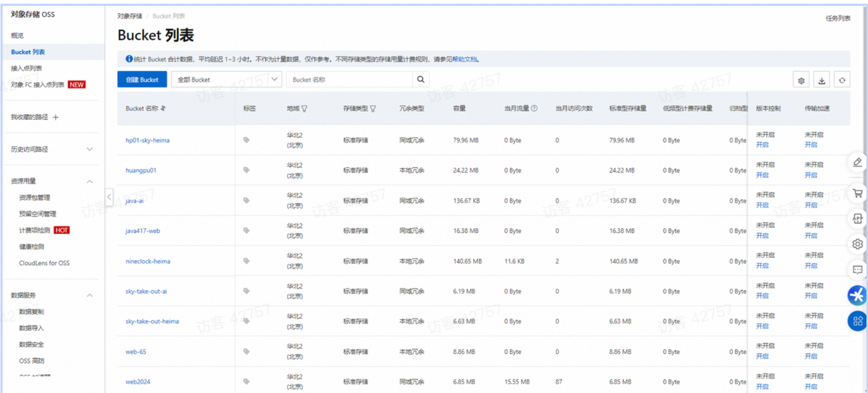Click the 创建 Bucket button

142,79
